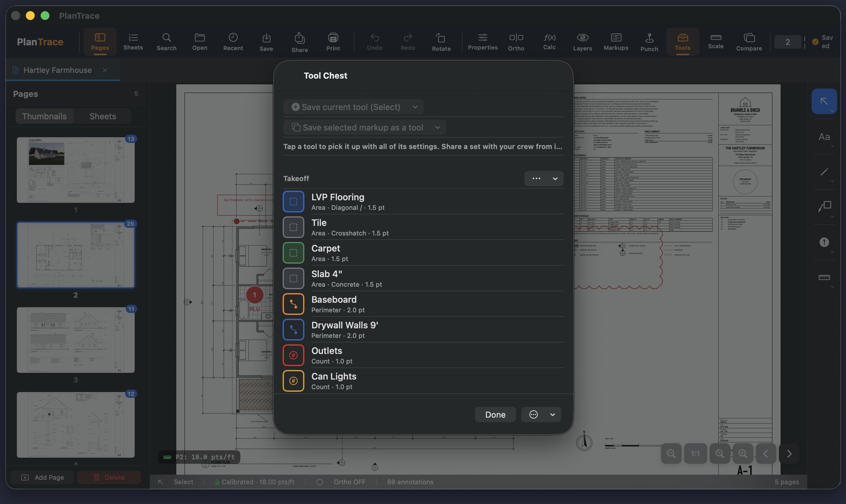The image size is (846, 504).
Task: Switch to Thumbnails view
Action: pos(44,116)
